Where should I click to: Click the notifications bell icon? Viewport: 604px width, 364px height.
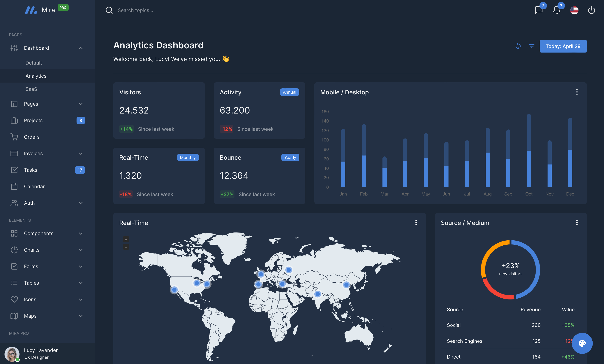pos(557,10)
